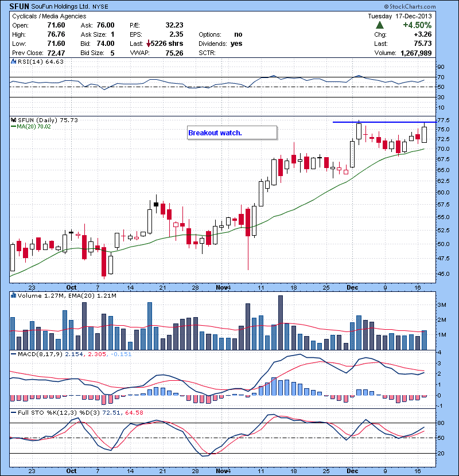Click the Open price 71.60
Image resolution: width=459 pixels, height=476 pixels.
pos(56,25)
